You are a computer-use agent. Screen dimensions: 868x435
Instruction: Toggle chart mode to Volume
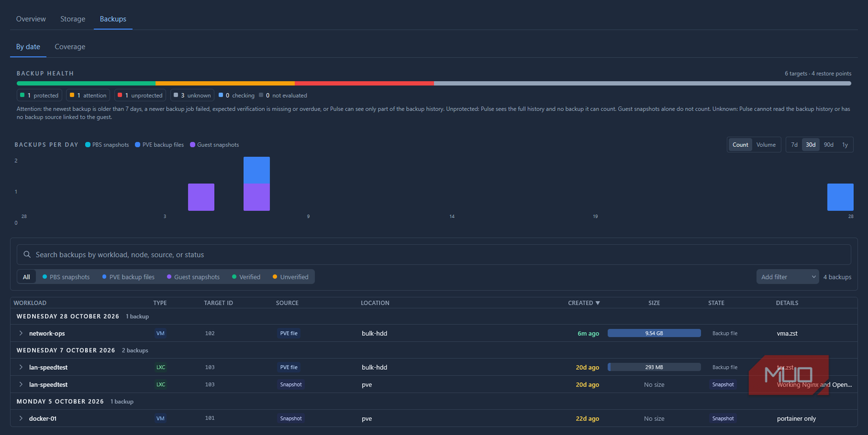[766, 145]
